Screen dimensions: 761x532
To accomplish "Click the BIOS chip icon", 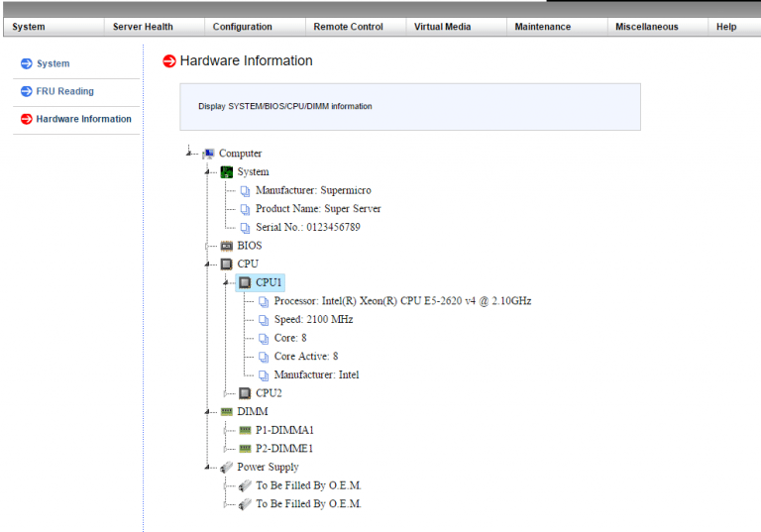I will click(x=227, y=246).
